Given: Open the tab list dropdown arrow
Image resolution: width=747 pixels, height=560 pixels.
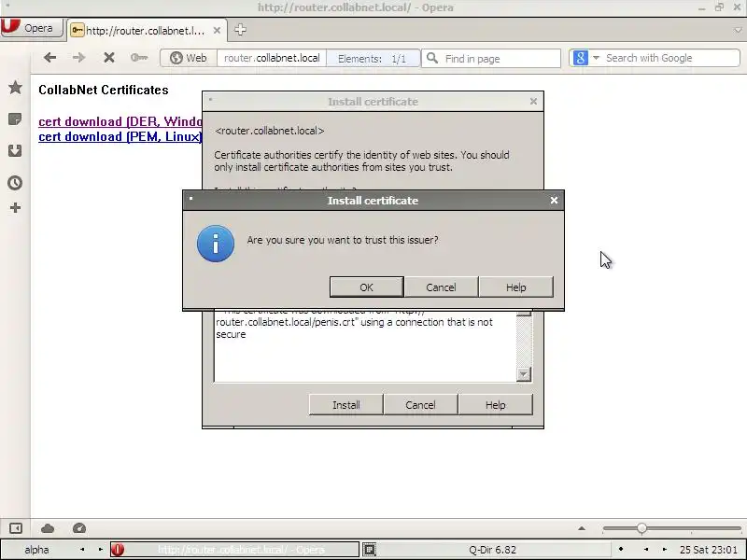Looking at the screenshot, I should coord(739,30).
